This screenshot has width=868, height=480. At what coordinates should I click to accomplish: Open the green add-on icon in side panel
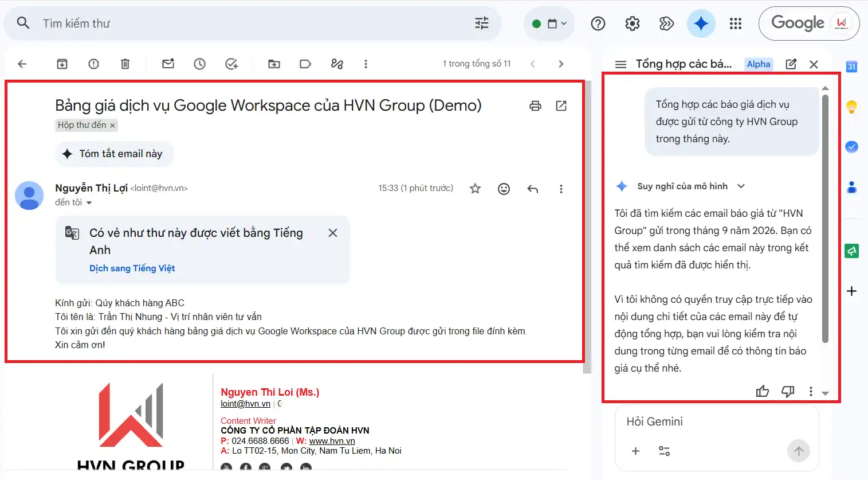point(851,251)
